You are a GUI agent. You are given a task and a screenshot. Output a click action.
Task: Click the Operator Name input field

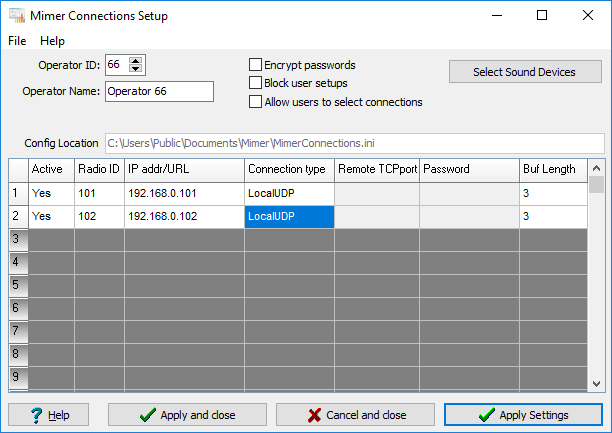click(x=159, y=91)
